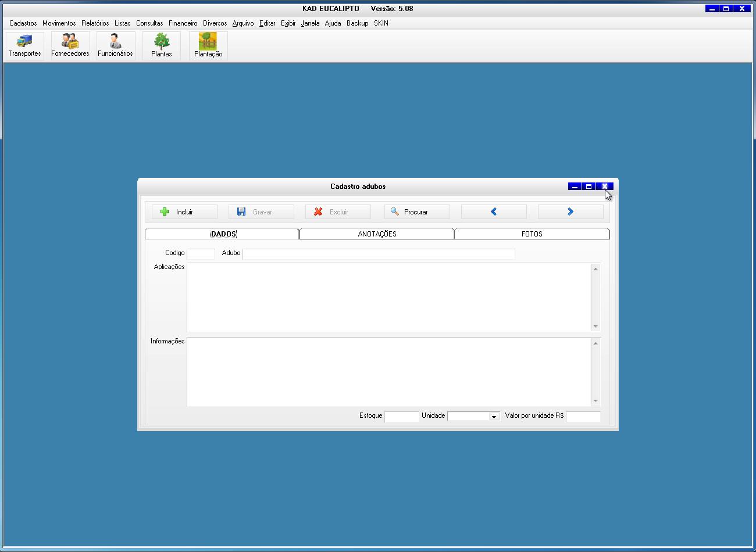Open the Financeiro menu
The width and height of the screenshot is (756, 552).
click(183, 23)
